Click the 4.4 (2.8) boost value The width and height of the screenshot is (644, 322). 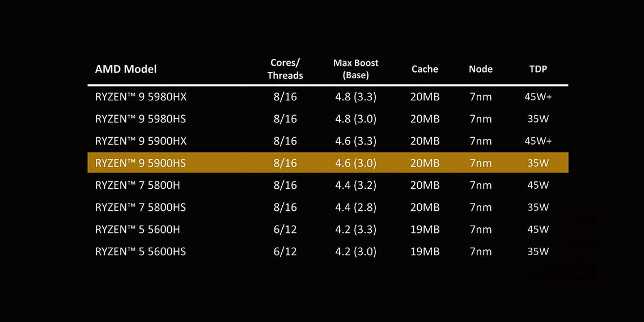coord(355,207)
